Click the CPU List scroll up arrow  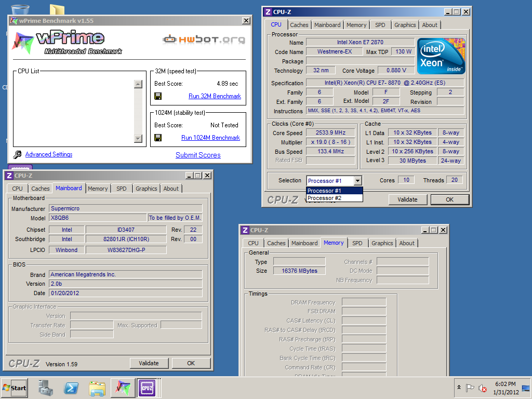click(x=138, y=84)
